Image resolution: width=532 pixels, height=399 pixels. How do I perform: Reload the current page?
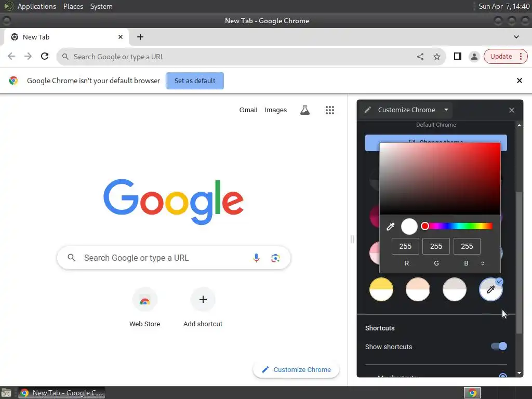tap(45, 56)
